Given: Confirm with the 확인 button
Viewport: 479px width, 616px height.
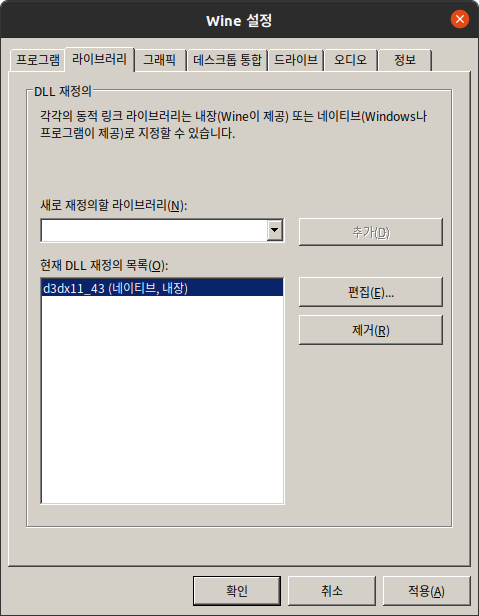Looking at the screenshot, I should coord(237,591).
